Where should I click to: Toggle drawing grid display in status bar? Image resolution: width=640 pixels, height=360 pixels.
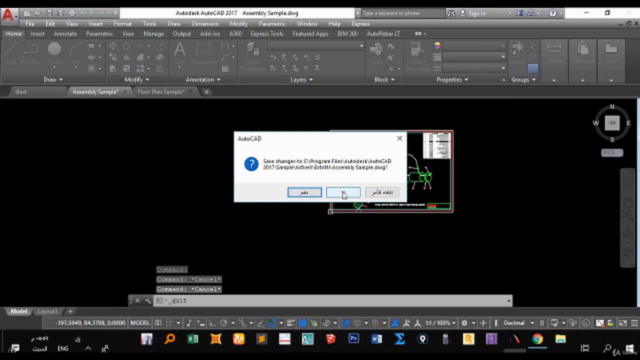click(158, 323)
